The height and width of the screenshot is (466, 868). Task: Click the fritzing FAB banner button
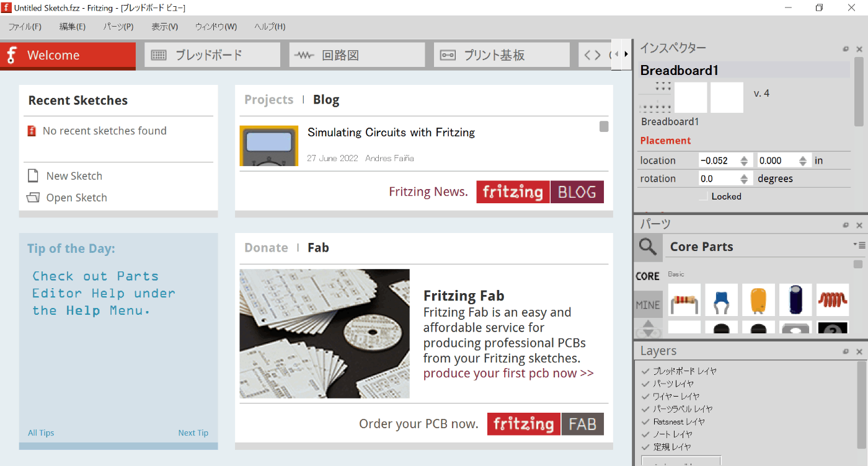click(x=546, y=424)
